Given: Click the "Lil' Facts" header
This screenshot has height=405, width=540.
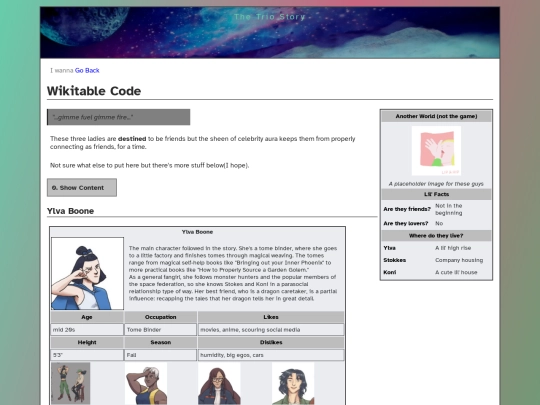Looking at the screenshot, I should coord(436,194).
